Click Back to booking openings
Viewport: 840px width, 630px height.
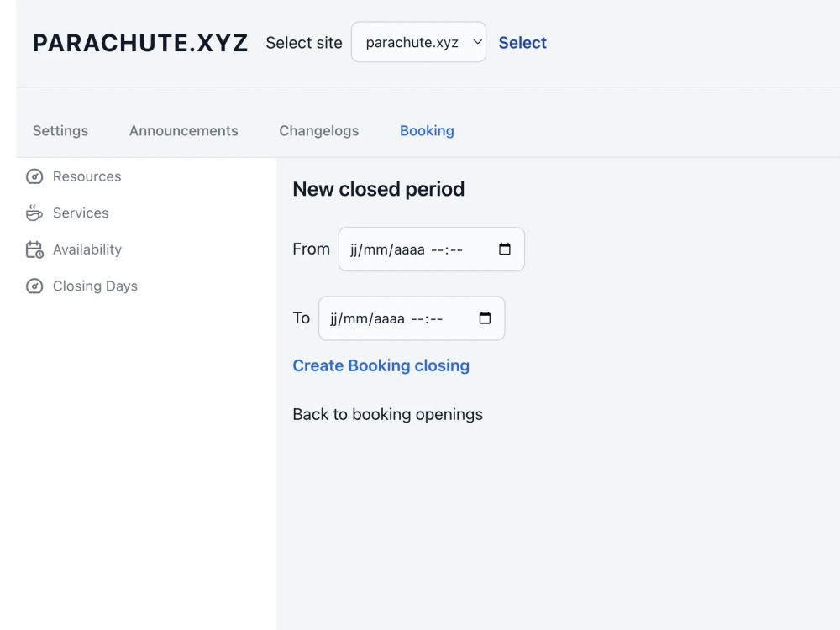point(387,414)
